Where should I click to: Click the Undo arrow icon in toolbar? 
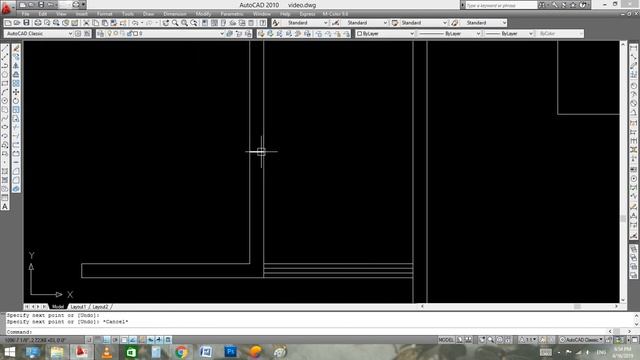(135, 23)
